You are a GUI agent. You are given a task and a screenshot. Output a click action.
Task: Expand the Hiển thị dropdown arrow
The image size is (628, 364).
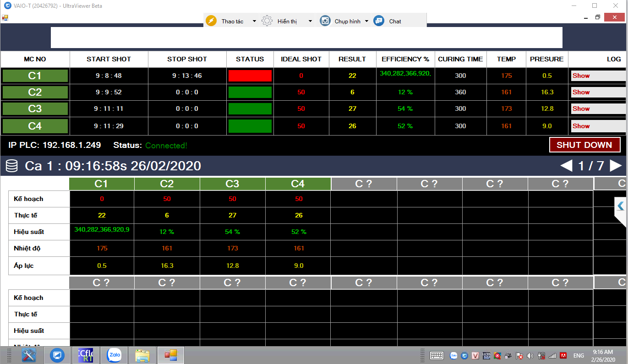[x=310, y=22]
